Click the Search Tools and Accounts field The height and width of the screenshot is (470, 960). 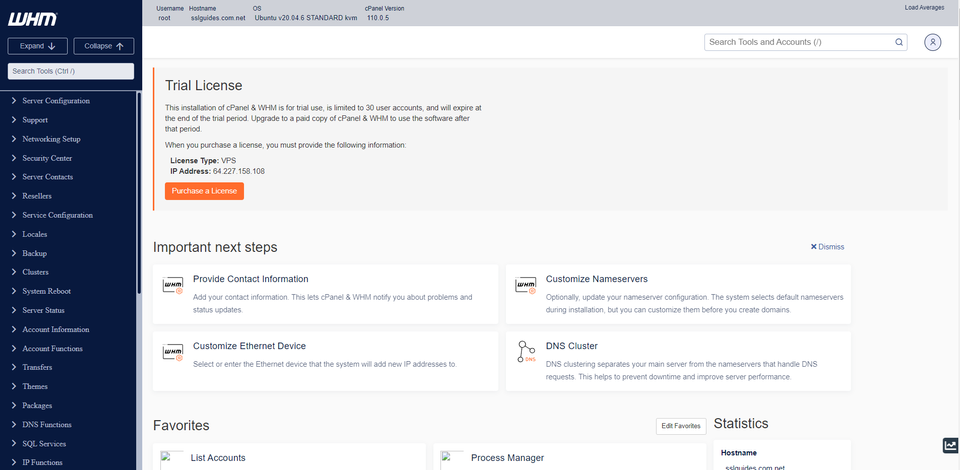(799, 42)
